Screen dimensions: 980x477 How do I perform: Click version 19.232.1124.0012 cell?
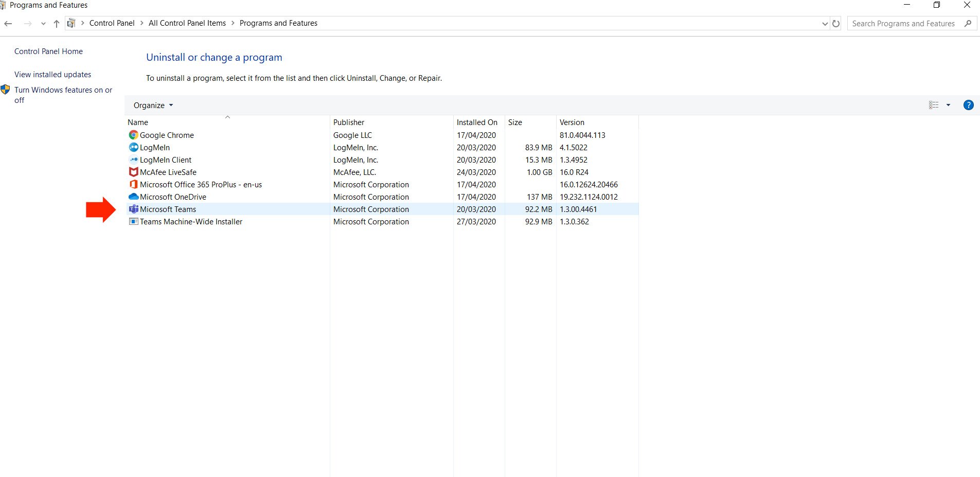pos(589,197)
